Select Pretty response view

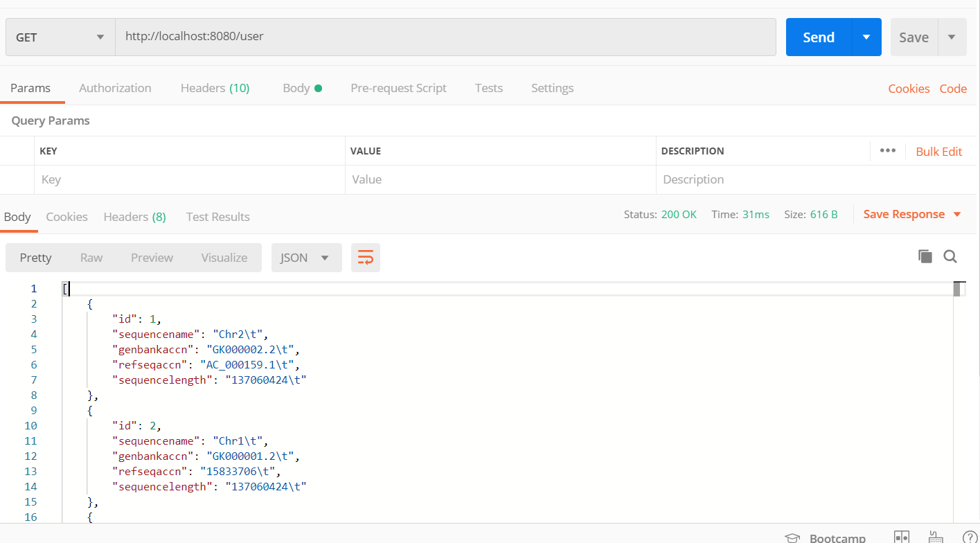point(35,258)
